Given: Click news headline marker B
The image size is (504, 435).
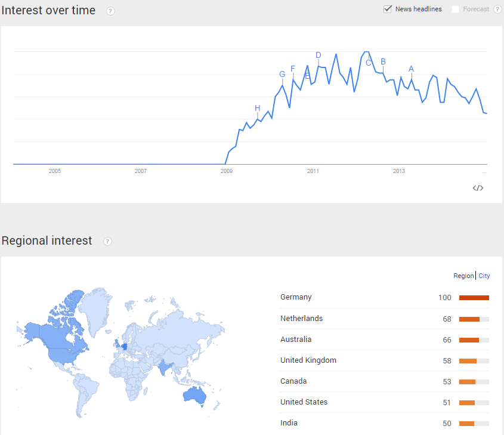Looking at the screenshot, I should click(x=383, y=61).
